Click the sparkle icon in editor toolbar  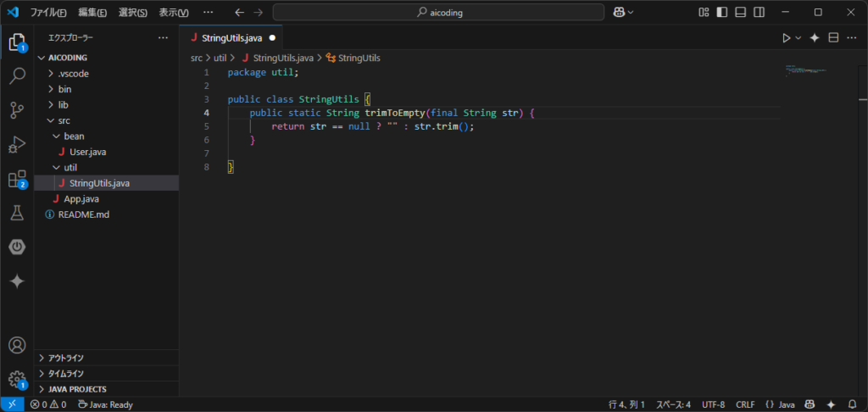815,37
